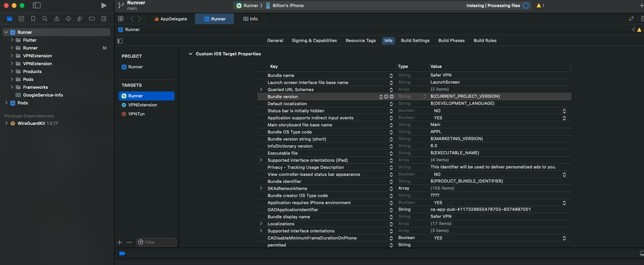This screenshot has width=644, height=265.
Task: Open the Find navigator magnifier icon
Action: [x=45, y=19]
